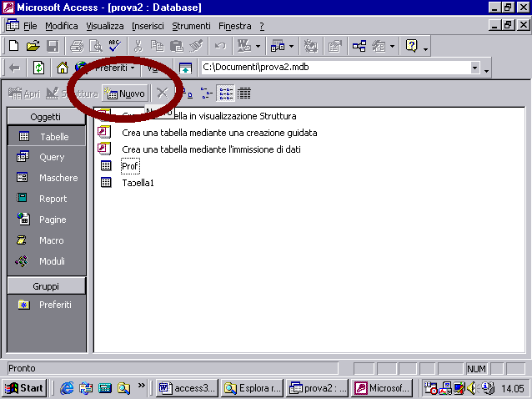Click the Nuovo button

(x=125, y=93)
